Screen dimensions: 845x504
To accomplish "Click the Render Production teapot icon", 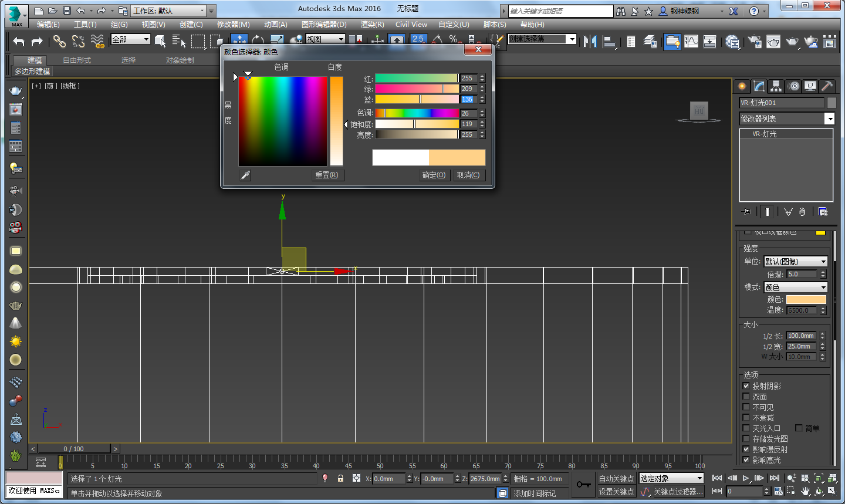I will tap(792, 41).
